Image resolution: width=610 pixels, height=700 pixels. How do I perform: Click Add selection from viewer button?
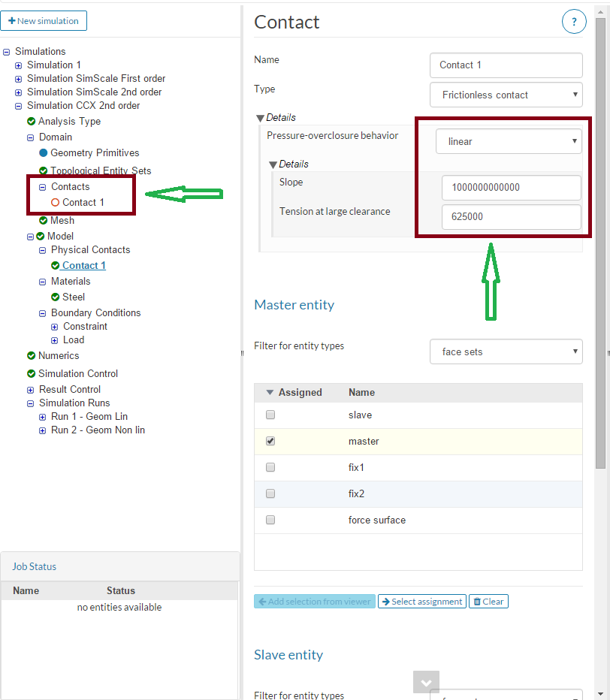pyautogui.click(x=314, y=602)
